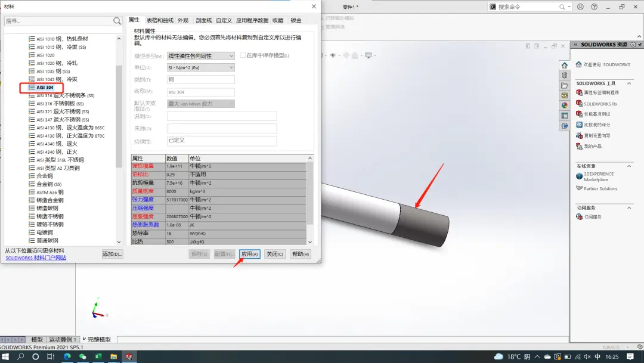
Task: Click the Help button in the materials dialog
Action: (x=300, y=254)
